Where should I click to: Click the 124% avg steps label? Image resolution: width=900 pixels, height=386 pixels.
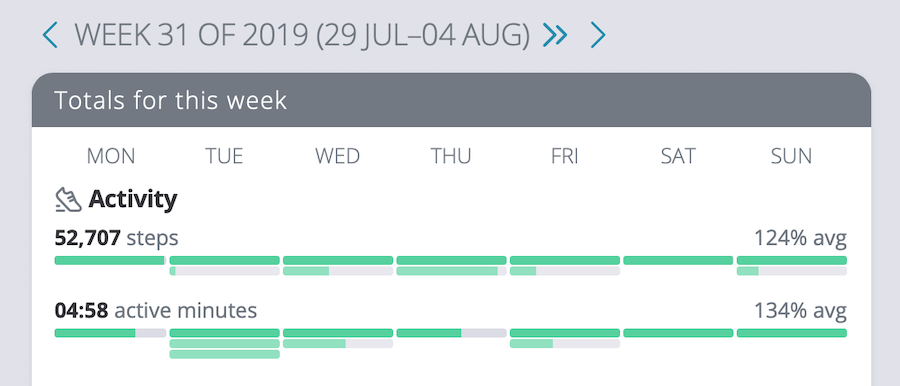[x=800, y=238]
